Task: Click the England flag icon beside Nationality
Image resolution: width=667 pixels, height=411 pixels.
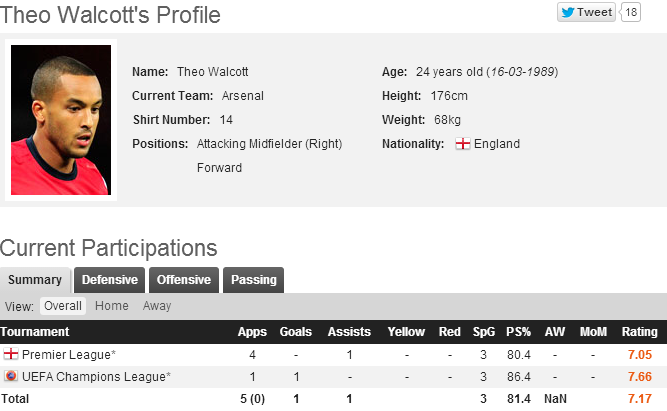Action: [463, 144]
